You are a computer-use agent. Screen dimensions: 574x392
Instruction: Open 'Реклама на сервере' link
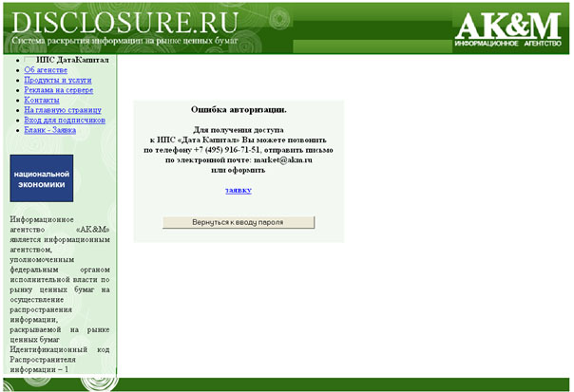pos(59,90)
